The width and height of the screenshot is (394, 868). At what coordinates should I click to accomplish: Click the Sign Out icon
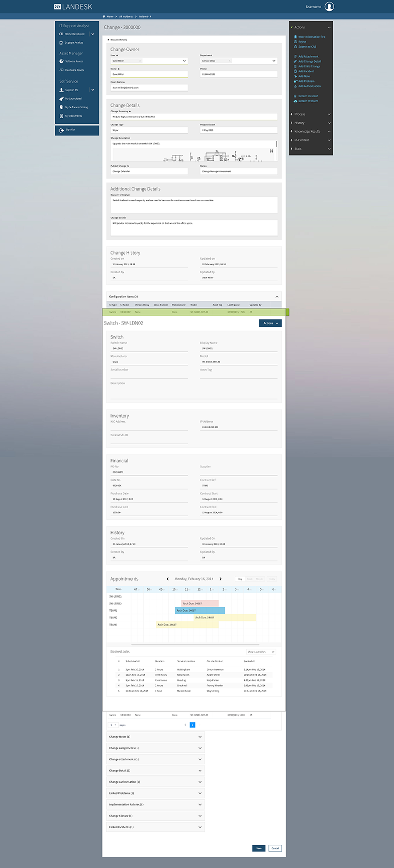[x=60, y=130]
